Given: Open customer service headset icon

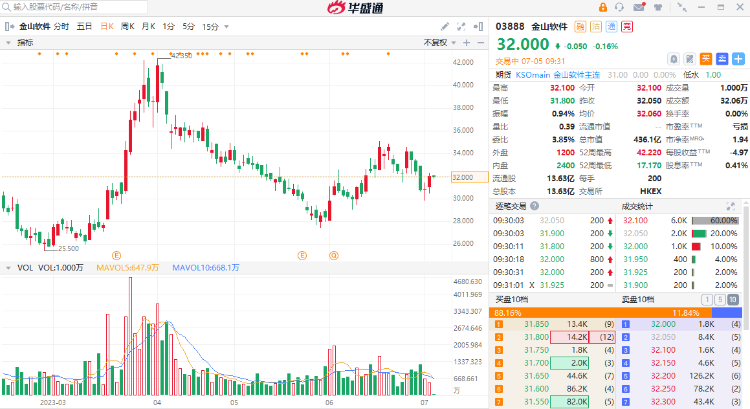Looking at the screenshot, I should (x=619, y=7).
